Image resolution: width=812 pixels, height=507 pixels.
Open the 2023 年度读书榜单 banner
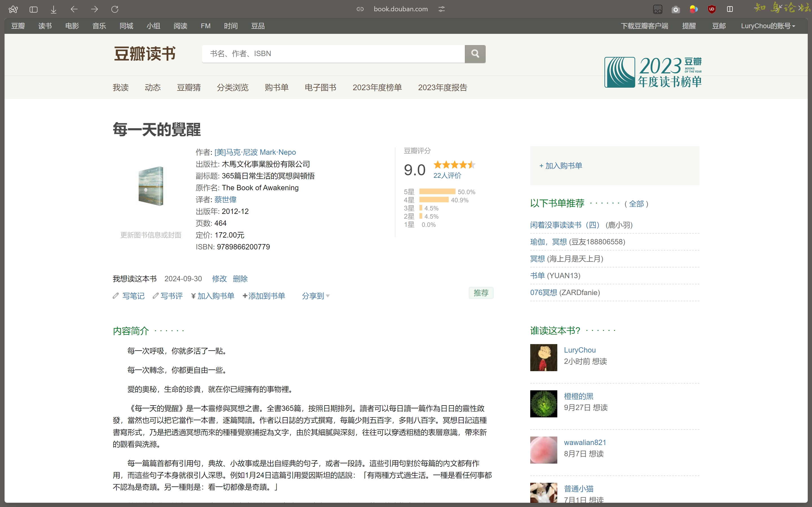point(653,72)
